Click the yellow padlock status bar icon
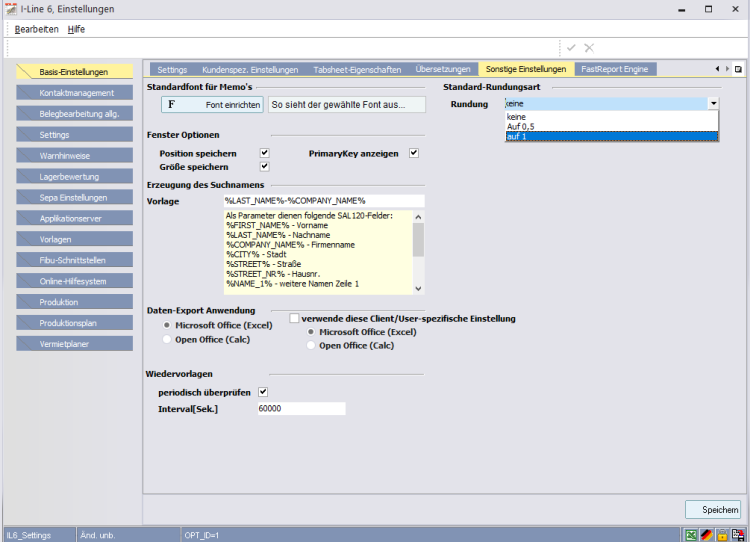750x542 pixels. [x=722, y=535]
